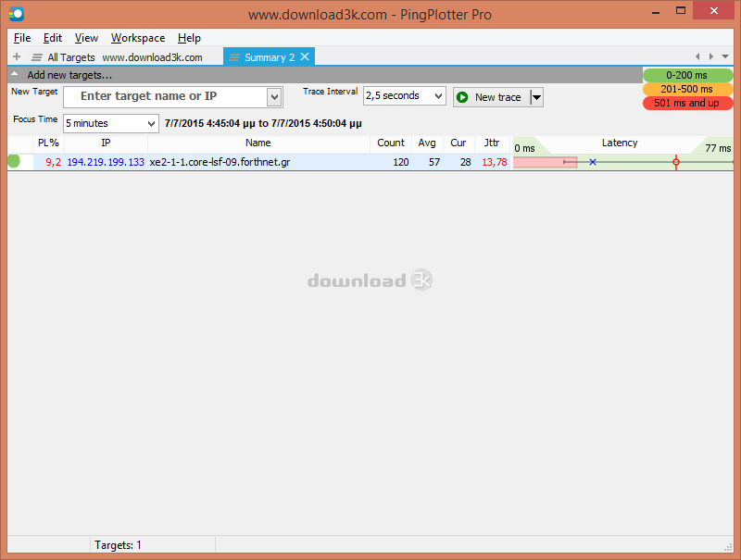This screenshot has height=560, width=741.
Task: Click the average value 57
Action: [434, 162]
